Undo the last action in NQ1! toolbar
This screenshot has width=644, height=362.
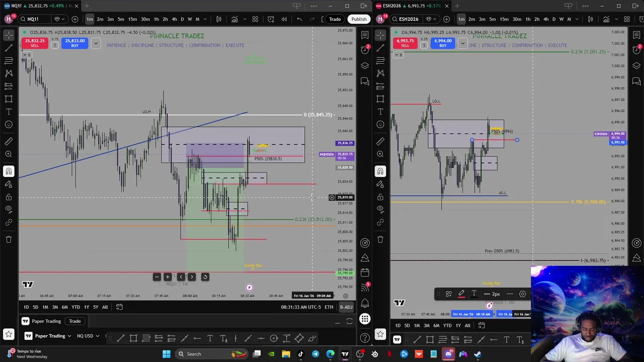click(299, 19)
